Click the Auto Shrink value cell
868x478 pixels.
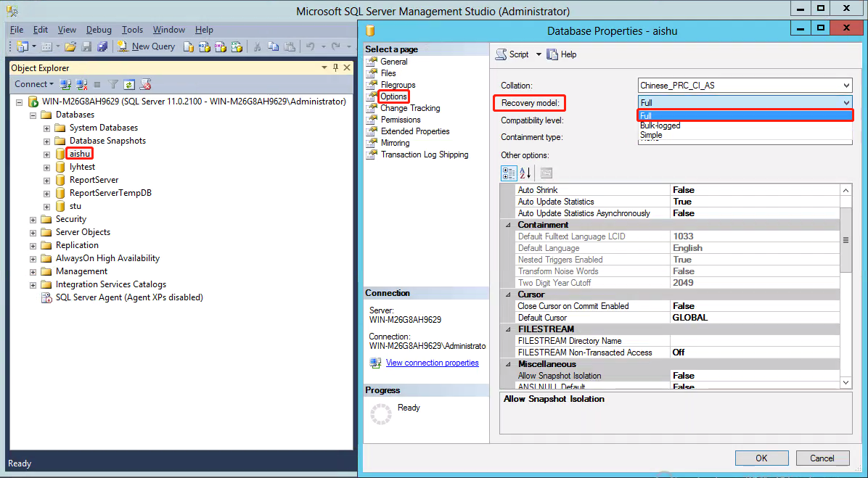tap(755, 190)
